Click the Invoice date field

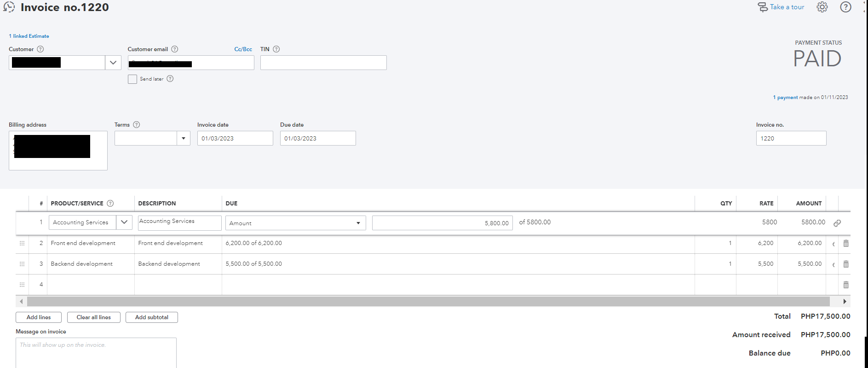pos(235,138)
